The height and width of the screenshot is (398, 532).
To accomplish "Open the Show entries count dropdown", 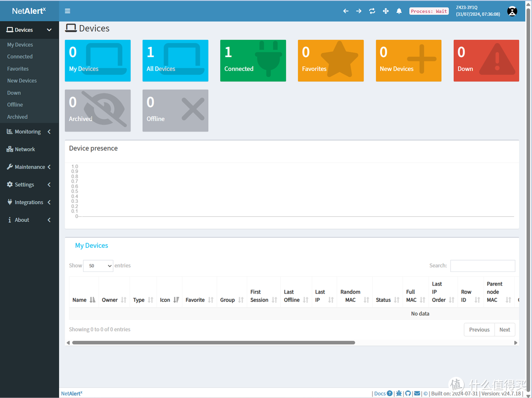I will [98, 265].
